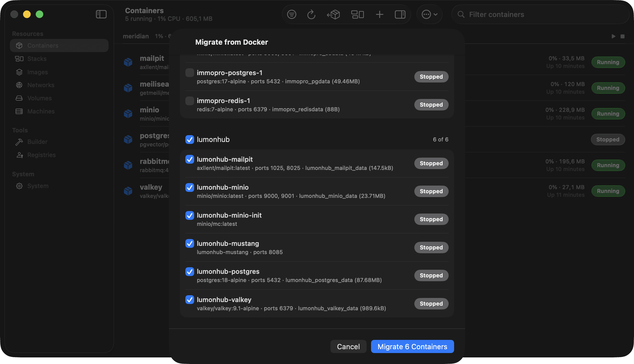Stop meridian stack with stop icon
Viewport: 634px width, 364px height.
[x=622, y=36]
